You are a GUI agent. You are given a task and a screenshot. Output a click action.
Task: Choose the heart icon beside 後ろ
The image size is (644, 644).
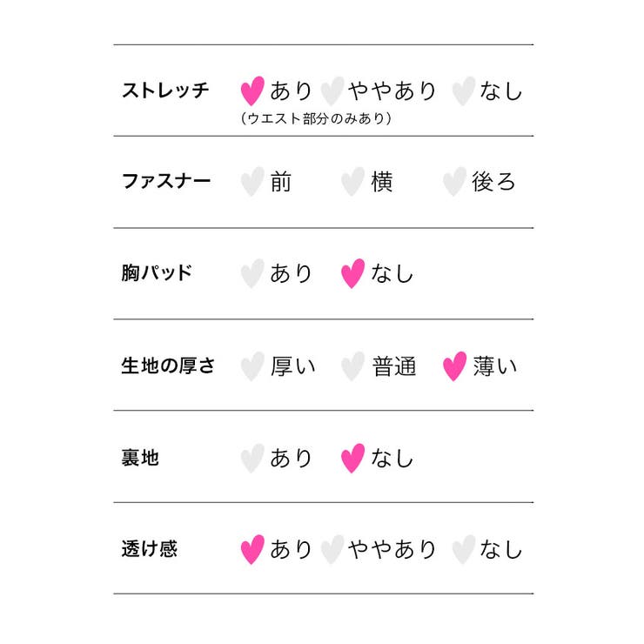click(x=454, y=182)
